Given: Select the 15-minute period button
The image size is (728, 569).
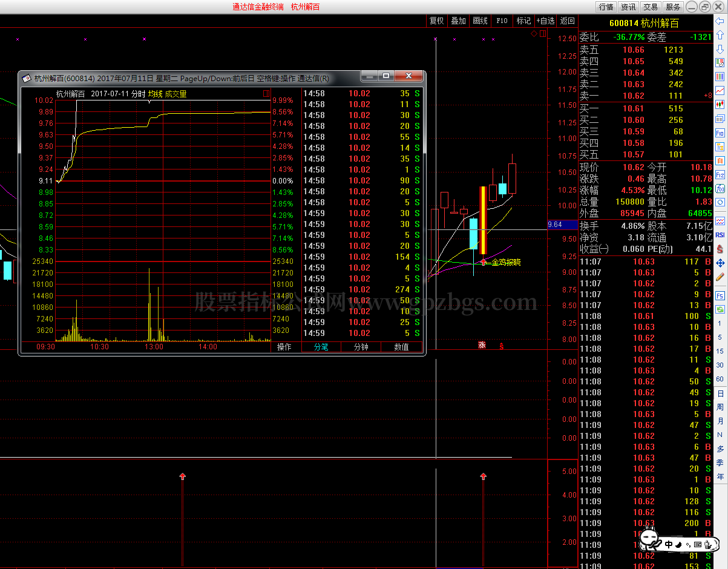Looking at the screenshot, I should (x=720, y=351).
